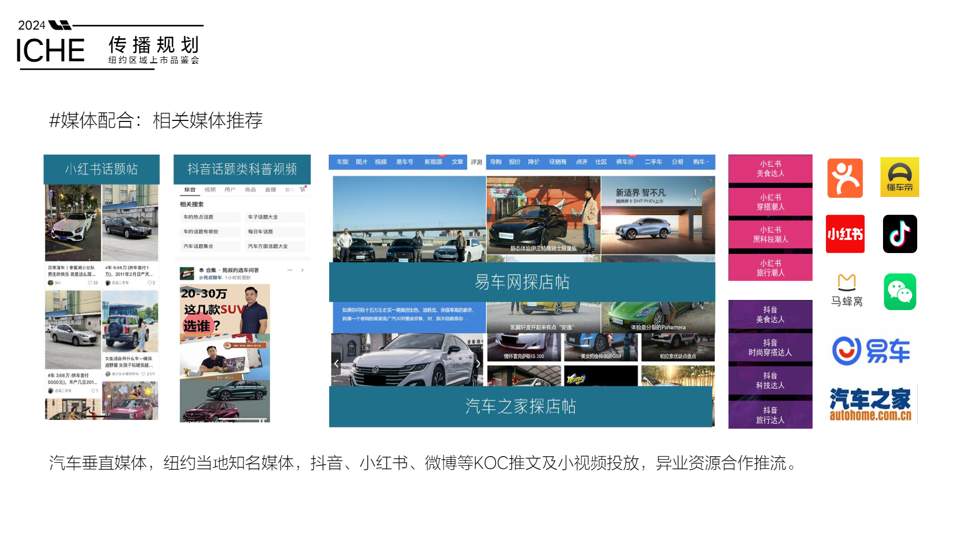
Task: Click the 每日车话题 search suggestion
Action: [275, 232]
